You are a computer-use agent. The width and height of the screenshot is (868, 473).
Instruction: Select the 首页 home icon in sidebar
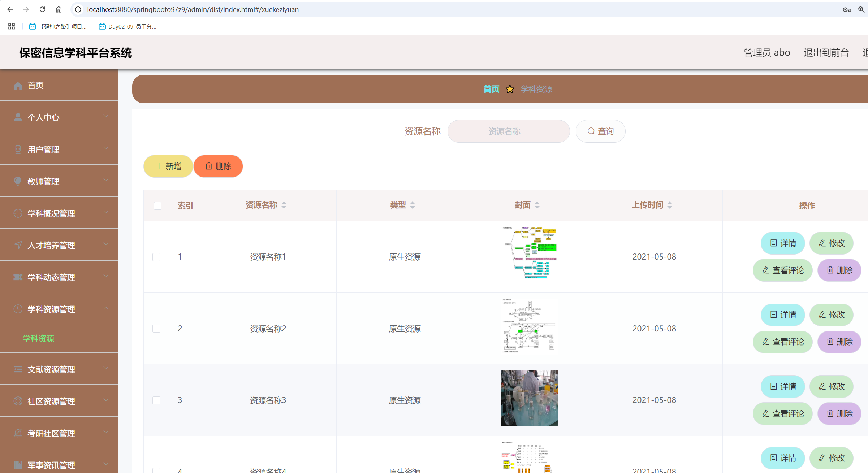tap(18, 85)
